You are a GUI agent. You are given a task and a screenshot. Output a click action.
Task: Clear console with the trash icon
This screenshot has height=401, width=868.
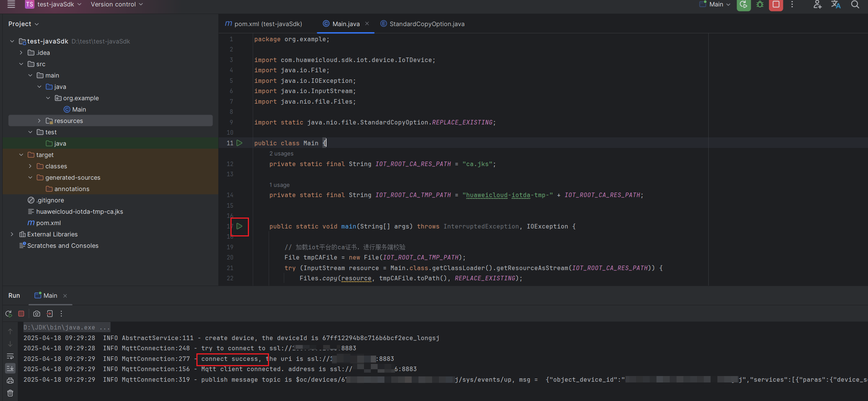tap(10, 393)
